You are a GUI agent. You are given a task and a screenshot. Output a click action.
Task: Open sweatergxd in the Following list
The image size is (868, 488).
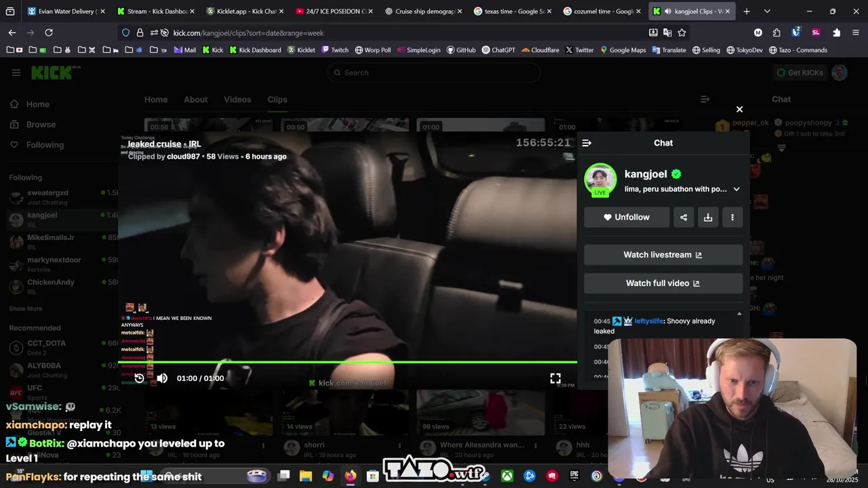[x=62, y=197]
